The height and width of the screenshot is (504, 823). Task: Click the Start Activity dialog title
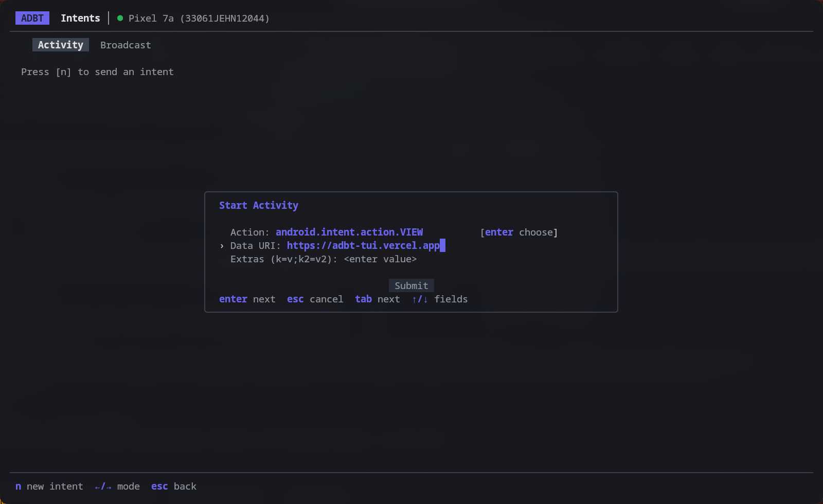click(x=259, y=205)
